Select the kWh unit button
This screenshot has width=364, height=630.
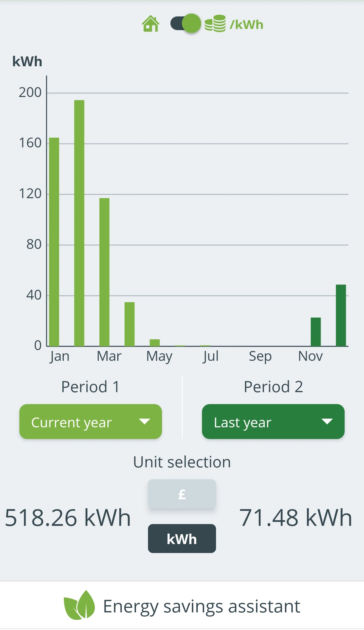tap(182, 539)
